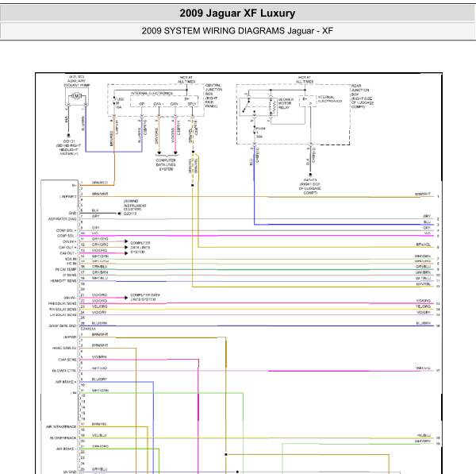Click 'HOT AT ALL TIMES' above central junction box
Viewport: 476px width, 474px height.
(x=186, y=79)
